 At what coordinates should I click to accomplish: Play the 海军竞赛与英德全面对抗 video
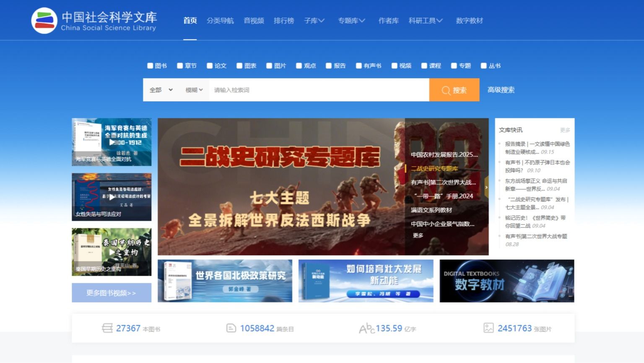pos(112,142)
